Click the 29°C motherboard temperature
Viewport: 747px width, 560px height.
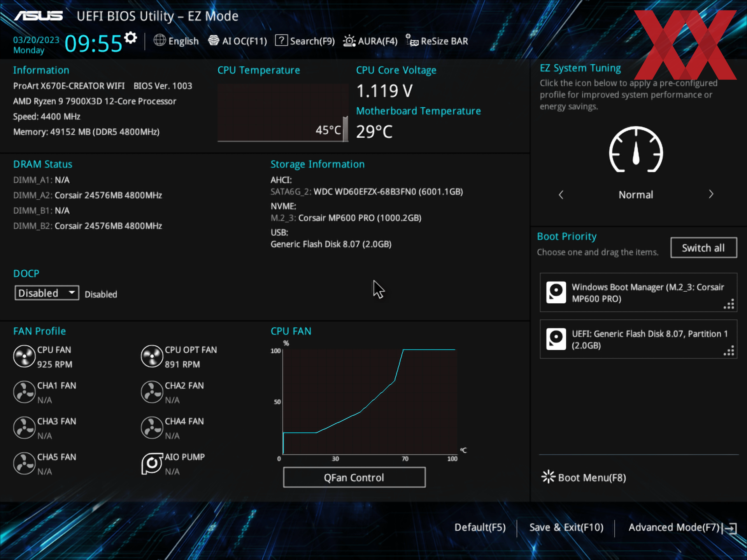(x=374, y=132)
